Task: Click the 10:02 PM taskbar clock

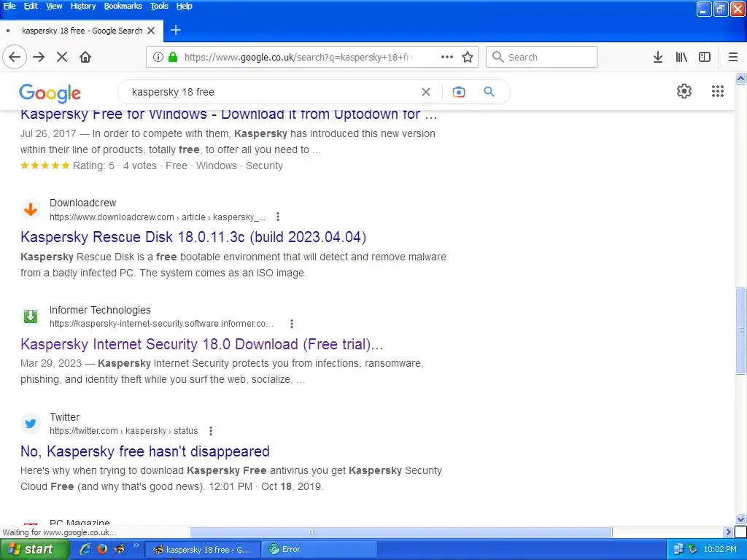Action: point(720,550)
